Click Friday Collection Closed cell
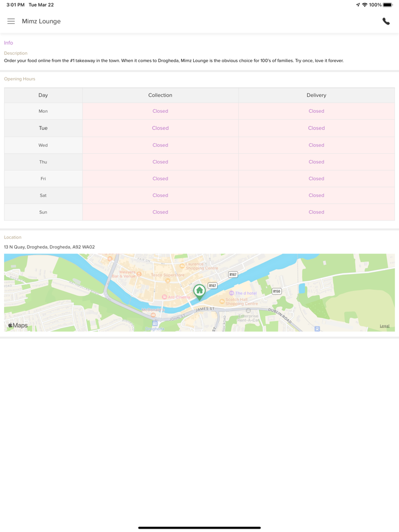This screenshot has width=399, height=532. (x=160, y=179)
